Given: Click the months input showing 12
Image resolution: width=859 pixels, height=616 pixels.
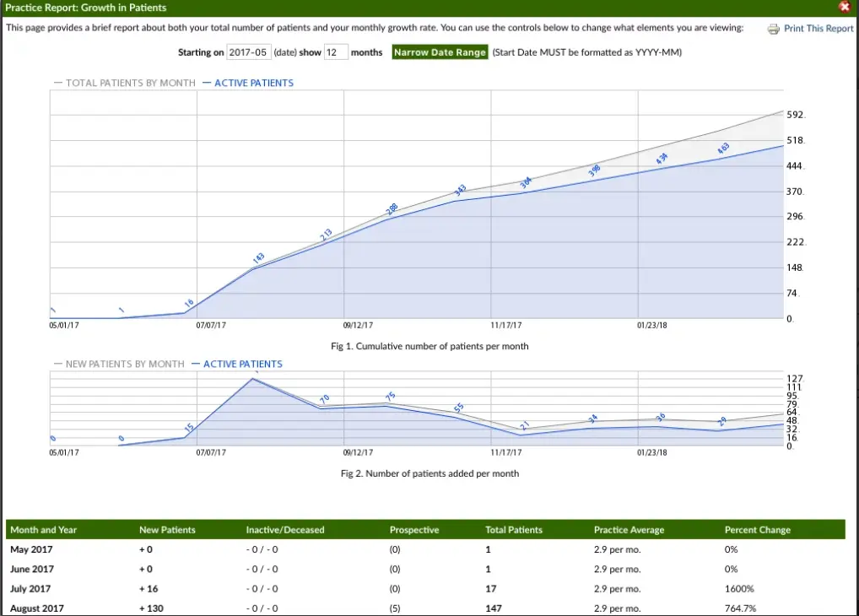Looking at the screenshot, I should click(335, 51).
